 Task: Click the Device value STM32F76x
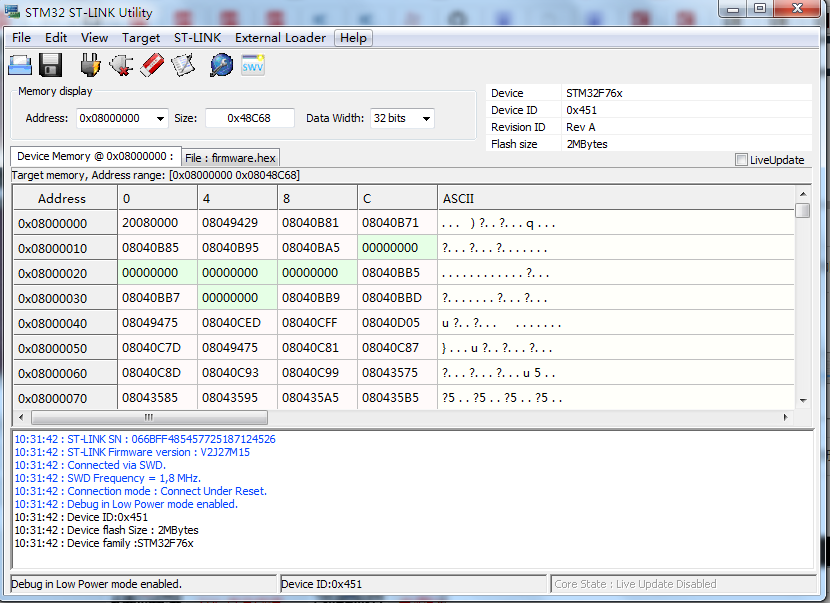pyautogui.click(x=594, y=93)
